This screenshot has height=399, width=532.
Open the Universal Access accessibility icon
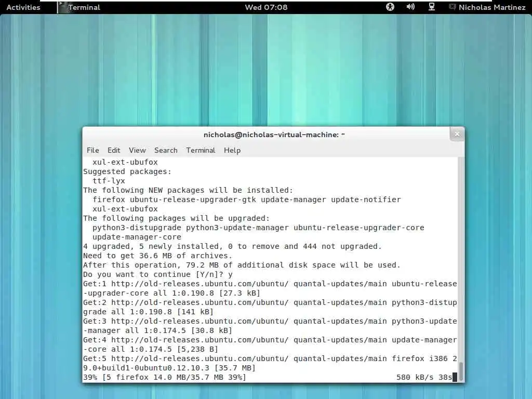[390, 7]
